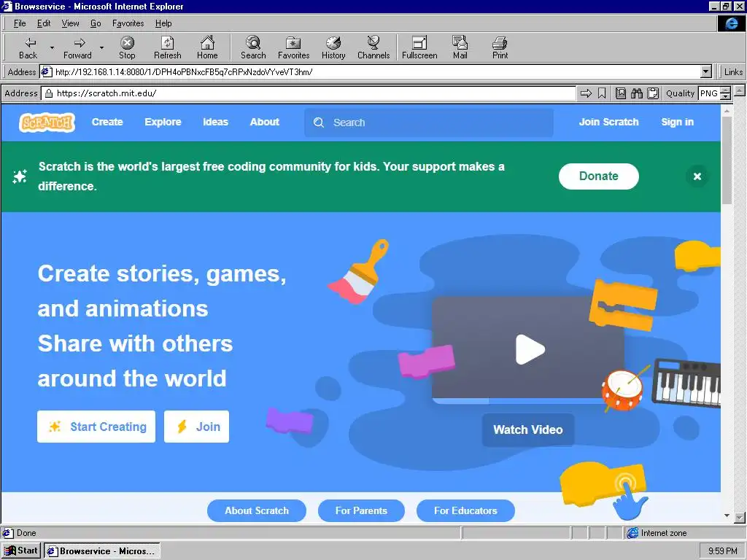747x560 pixels.
Task: Click the magnifier icon in Scratch search
Action: (319, 122)
